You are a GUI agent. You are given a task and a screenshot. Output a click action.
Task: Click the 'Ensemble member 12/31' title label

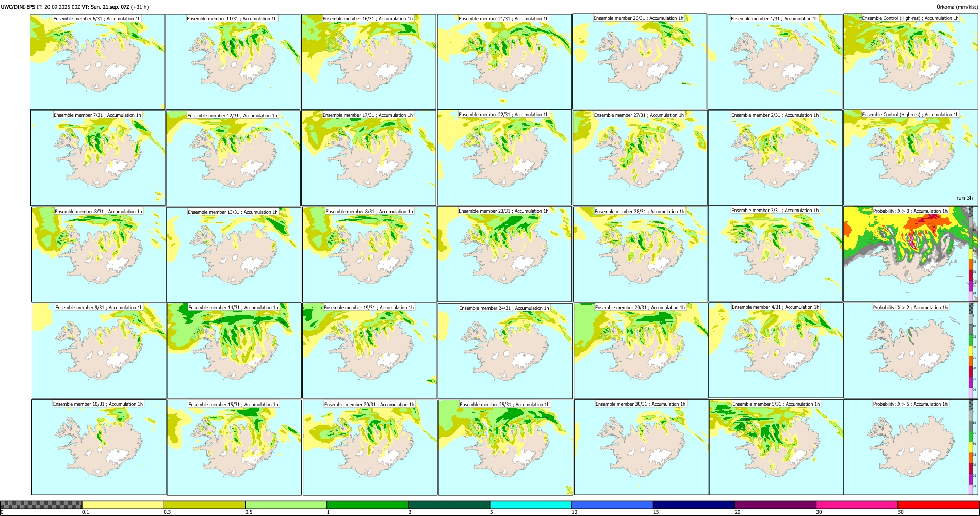[x=232, y=116]
